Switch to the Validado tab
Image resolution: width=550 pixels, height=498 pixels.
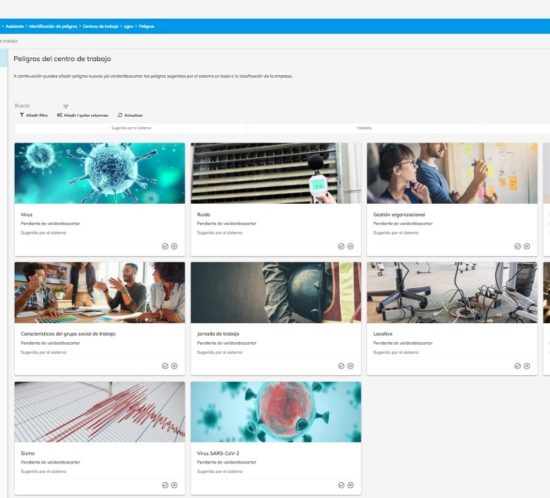(x=364, y=128)
